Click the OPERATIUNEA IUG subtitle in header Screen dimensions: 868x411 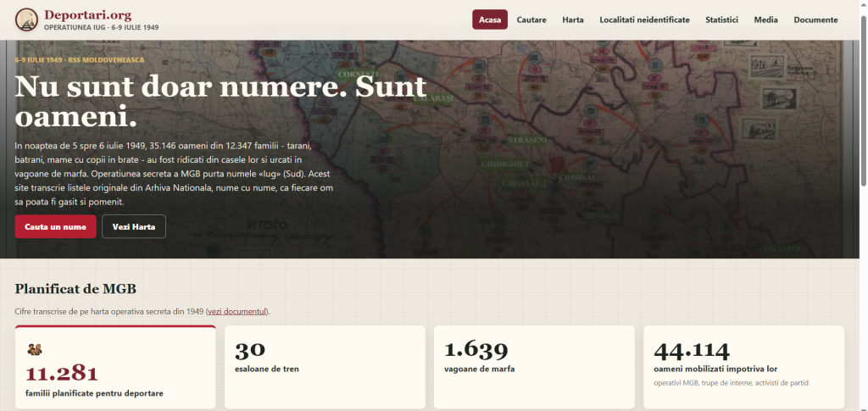tap(102, 27)
